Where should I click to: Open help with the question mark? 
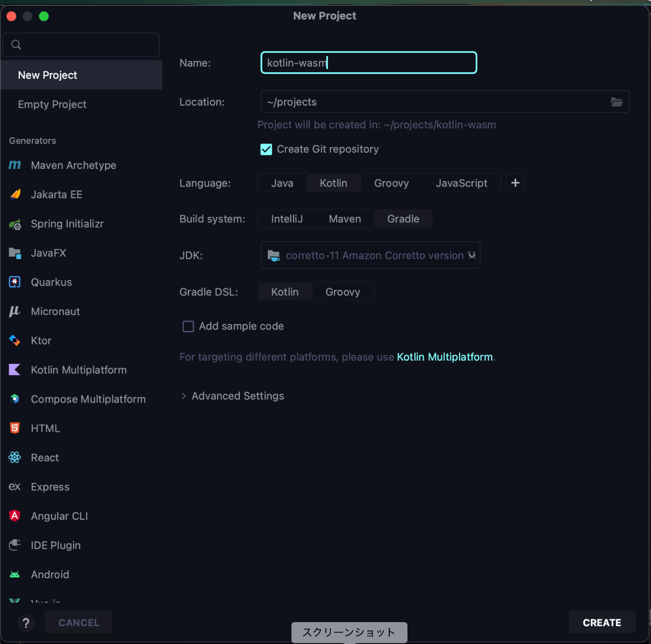tap(26, 623)
